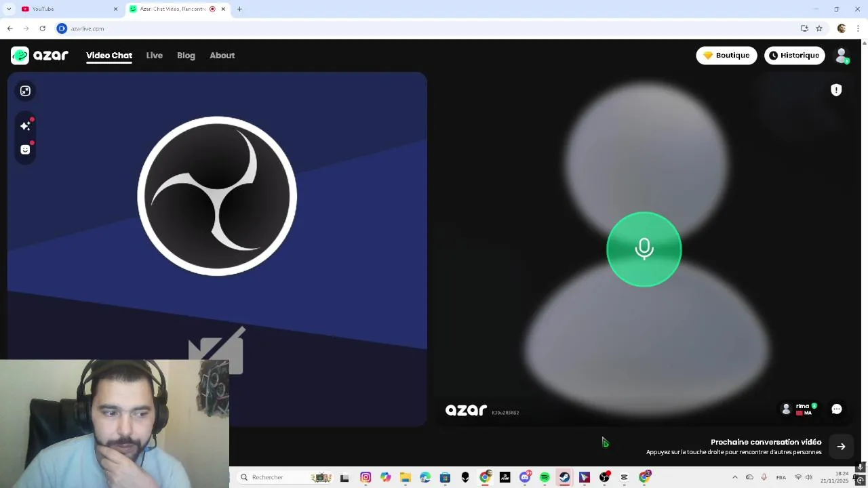
Task: Click the tray microphone indicator
Action: (x=764, y=477)
